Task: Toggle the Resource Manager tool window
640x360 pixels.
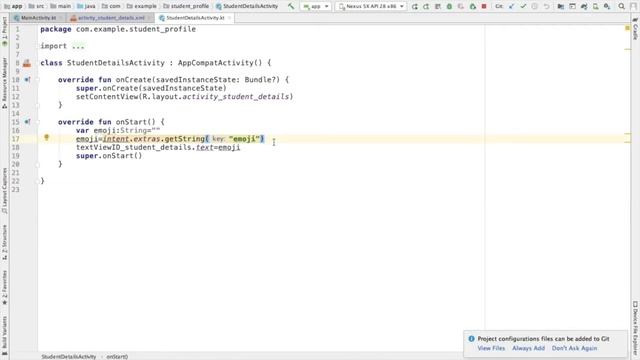Action: point(4,83)
